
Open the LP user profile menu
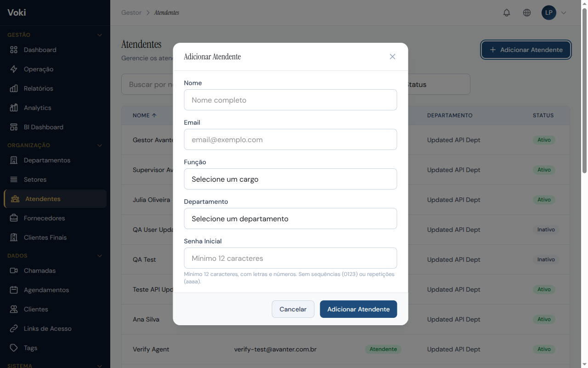554,13
